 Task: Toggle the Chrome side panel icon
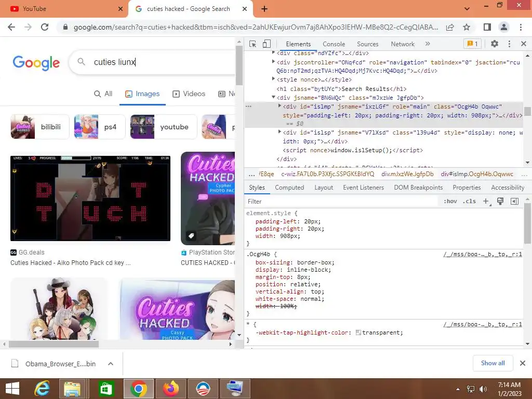click(487, 27)
